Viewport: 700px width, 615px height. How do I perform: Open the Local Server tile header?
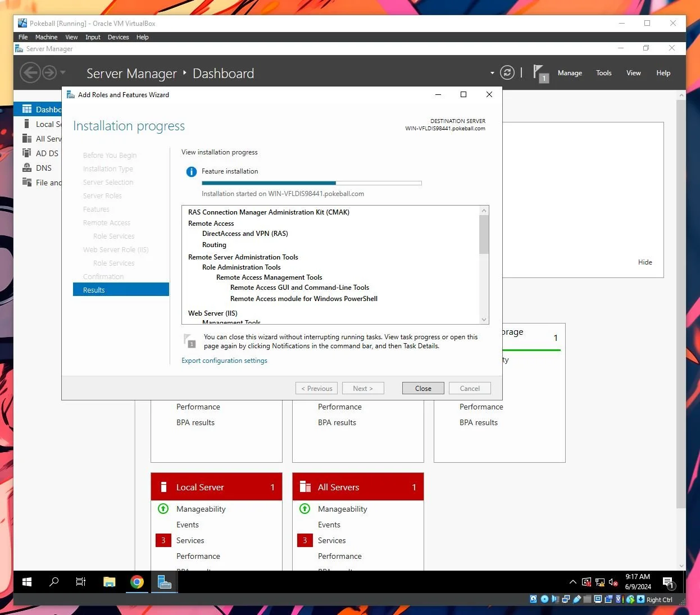click(216, 487)
